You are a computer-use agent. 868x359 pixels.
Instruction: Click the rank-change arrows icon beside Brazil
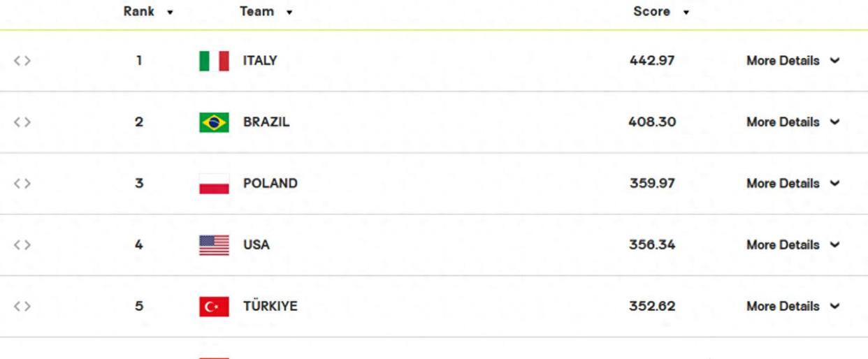tap(22, 122)
